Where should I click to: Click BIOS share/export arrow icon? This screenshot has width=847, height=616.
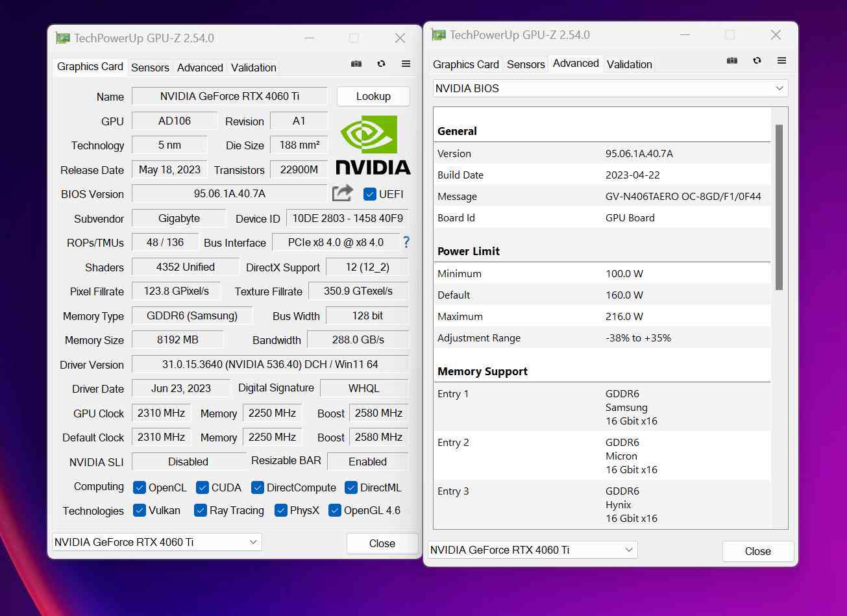(x=343, y=193)
